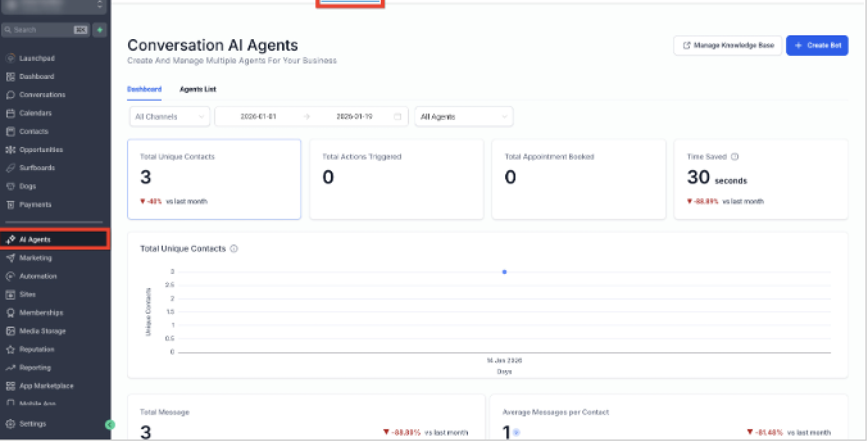Select the Total Unique Contacts card
Image resolution: width=868 pixels, height=444 pixels.
coord(214,180)
